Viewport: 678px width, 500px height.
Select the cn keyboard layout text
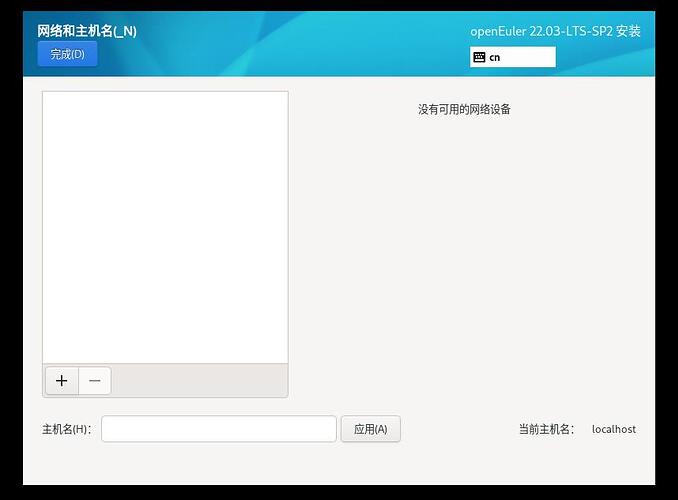tap(495, 58)
